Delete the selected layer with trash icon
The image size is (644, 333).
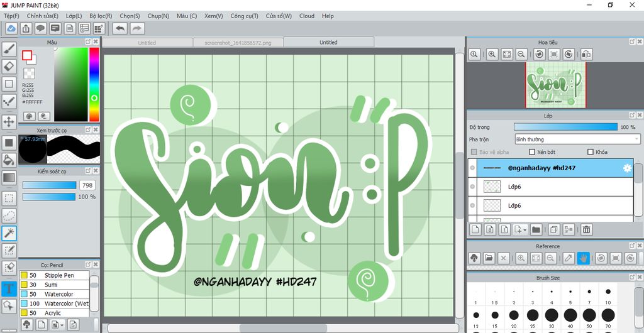pos(586,230)
